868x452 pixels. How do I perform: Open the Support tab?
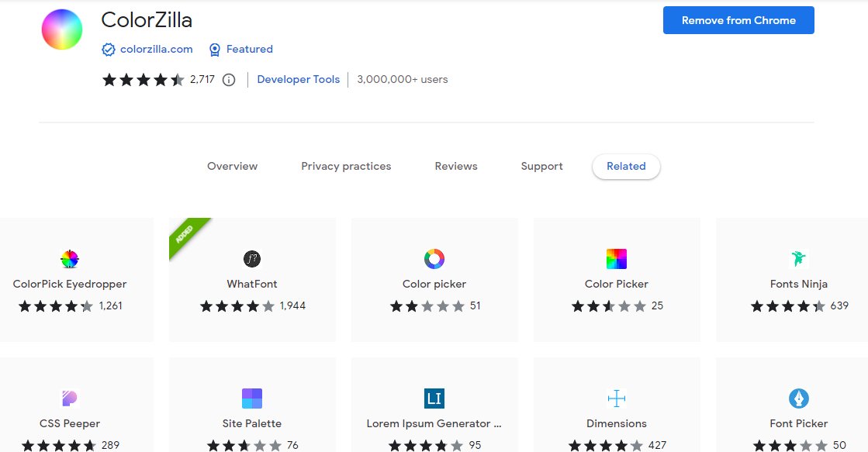click(541, 166)
